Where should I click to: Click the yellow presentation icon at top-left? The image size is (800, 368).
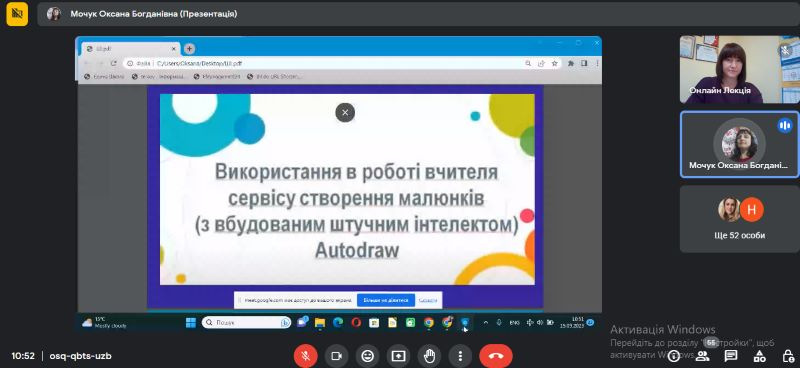pyautogui.click(x=17, y=14)
